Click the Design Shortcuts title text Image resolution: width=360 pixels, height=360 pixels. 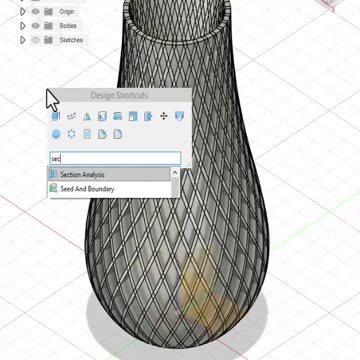pyautogui.click(x=119, y=96)
